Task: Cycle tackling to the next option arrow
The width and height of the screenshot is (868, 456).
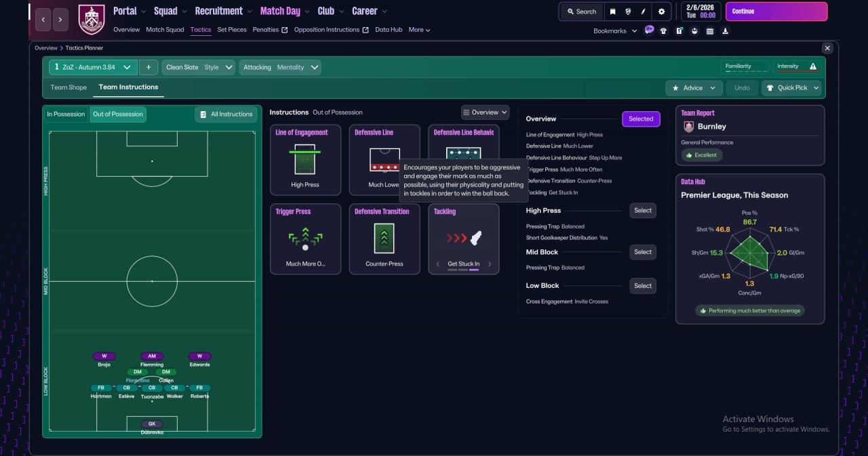Action: tap(490, 264)
